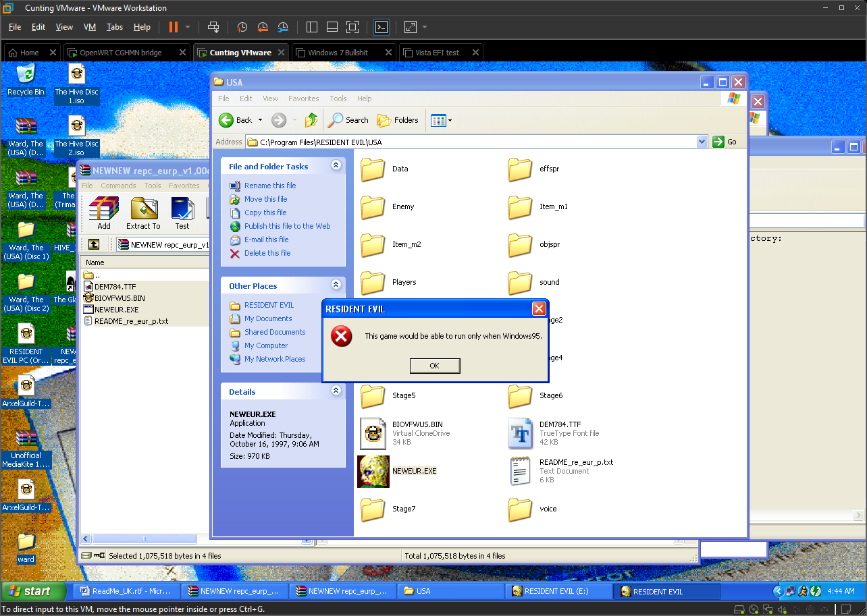Click Publish this file to the Web

pos(288,226)
